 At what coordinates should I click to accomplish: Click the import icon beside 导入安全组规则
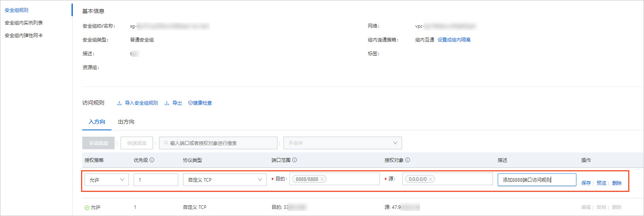[119, 103]
